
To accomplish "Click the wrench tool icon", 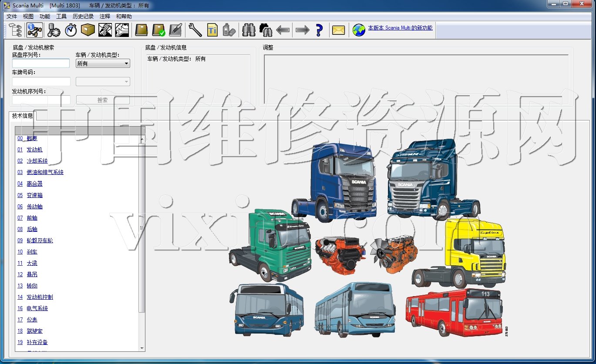I will (x=195, y=30).
